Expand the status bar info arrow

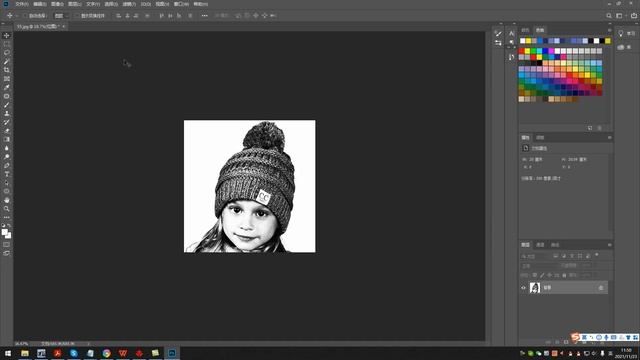tap(88, 344)
